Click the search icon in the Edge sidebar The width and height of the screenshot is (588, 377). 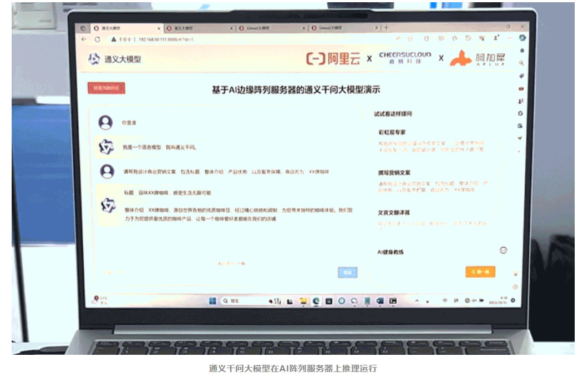pyautogui.click(x=521, y=63)
